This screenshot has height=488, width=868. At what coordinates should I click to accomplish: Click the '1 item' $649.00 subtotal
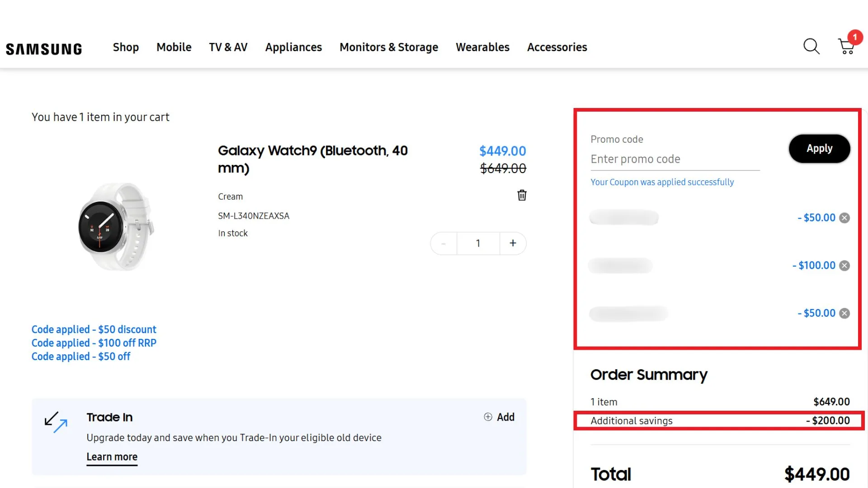pyautogui.click(x=831, y=402)
